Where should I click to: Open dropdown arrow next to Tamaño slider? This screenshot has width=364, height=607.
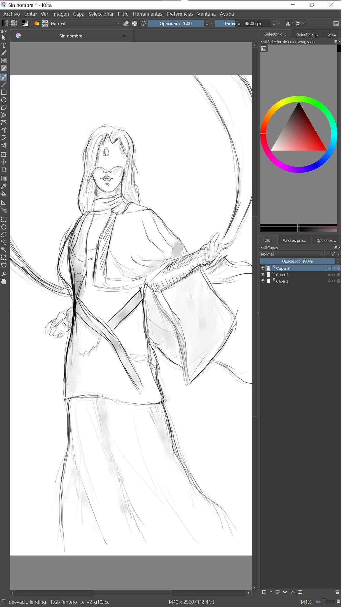pyautogui.click(x=279, y=23)
